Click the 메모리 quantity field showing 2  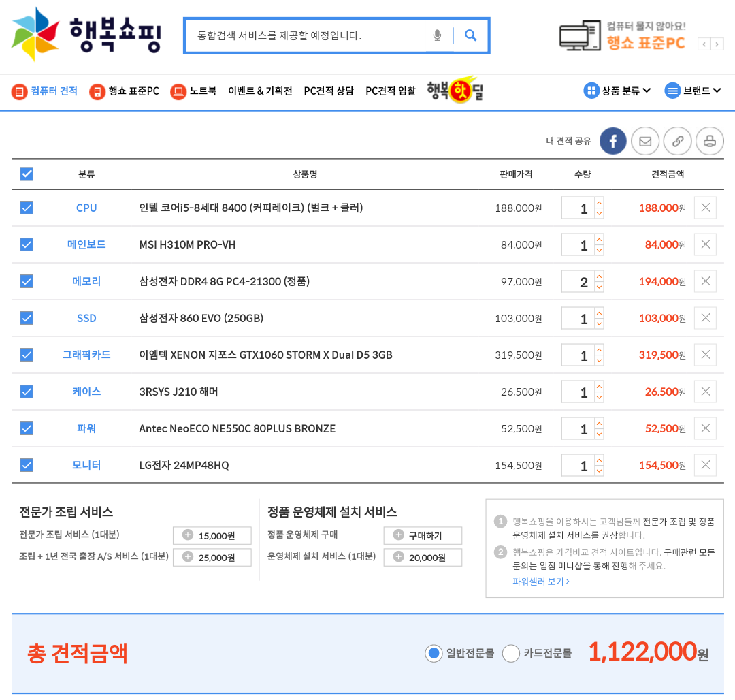(x=578, y=281)
